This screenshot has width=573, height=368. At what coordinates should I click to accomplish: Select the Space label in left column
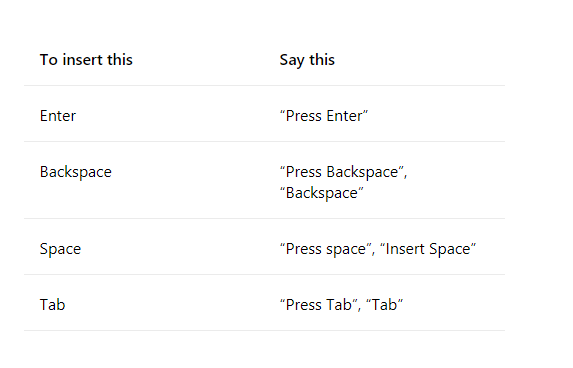(x=60, y=249)
